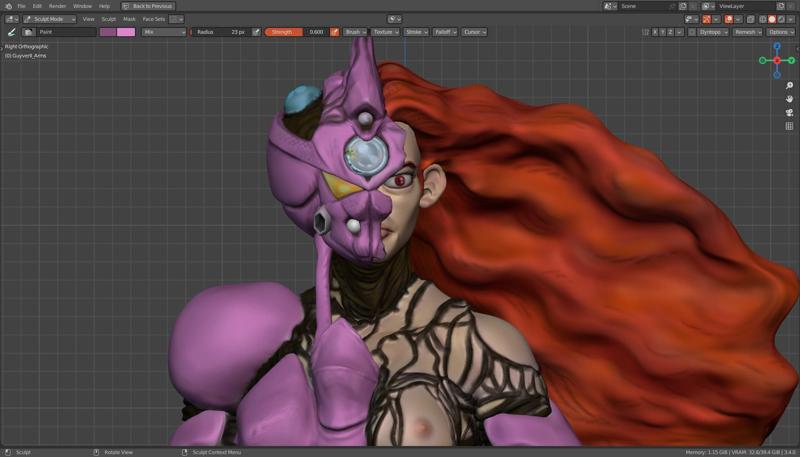This screenshot has width=800, height=457.
Task: Toggle viewport gizmos display
Action: [707, 19]
